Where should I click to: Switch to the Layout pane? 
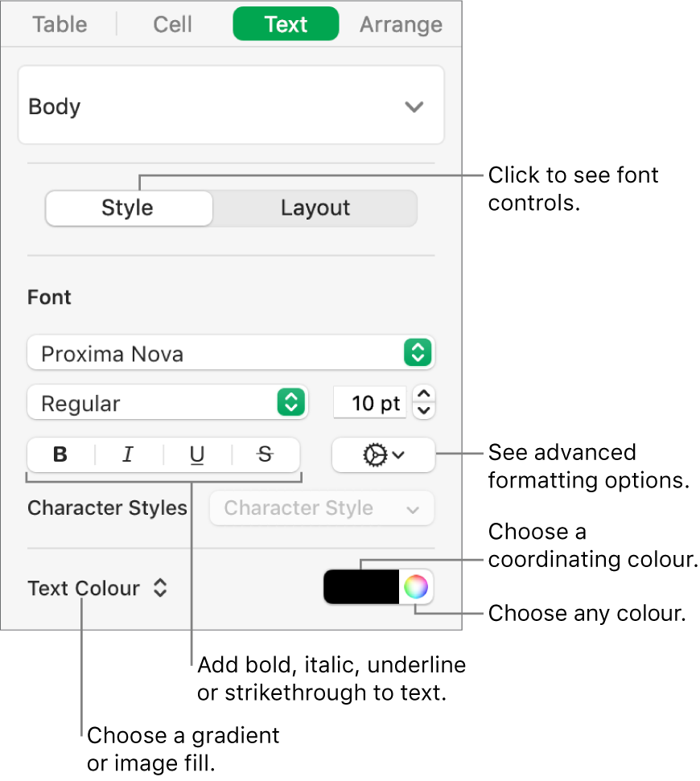[x=315, y=208]
